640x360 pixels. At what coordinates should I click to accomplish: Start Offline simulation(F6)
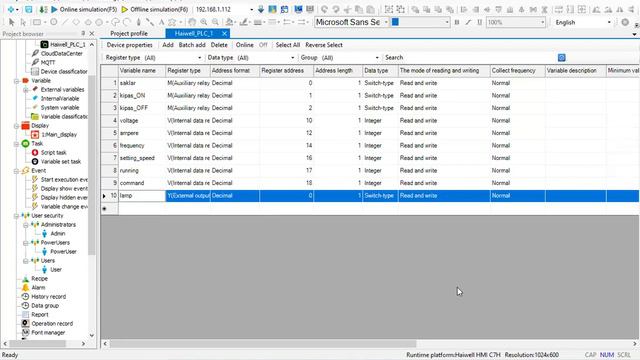(x=155, y=9)
